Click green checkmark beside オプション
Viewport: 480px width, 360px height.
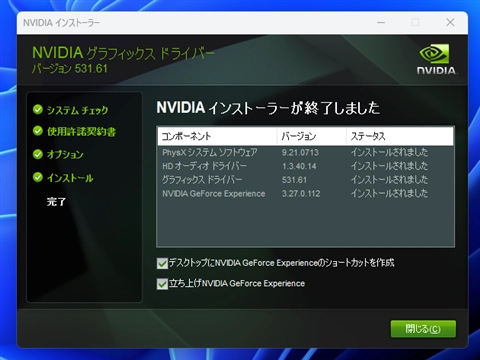[x=38, y=154]
